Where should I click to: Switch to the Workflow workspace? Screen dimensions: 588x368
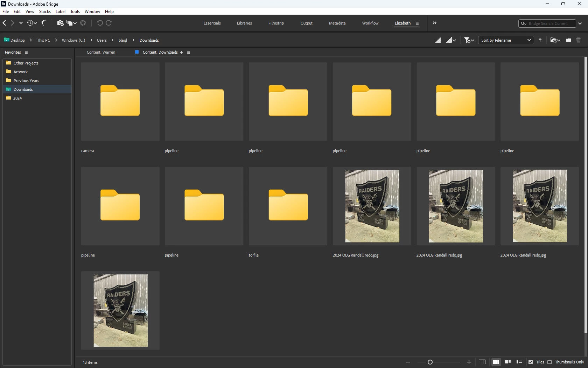pos(370,23)
